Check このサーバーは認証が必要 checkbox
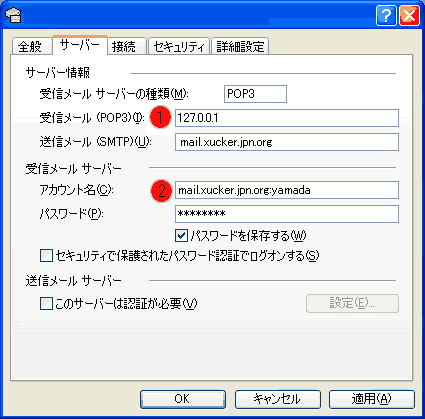Viewport: 425px width, 419px height. (46, 304)
